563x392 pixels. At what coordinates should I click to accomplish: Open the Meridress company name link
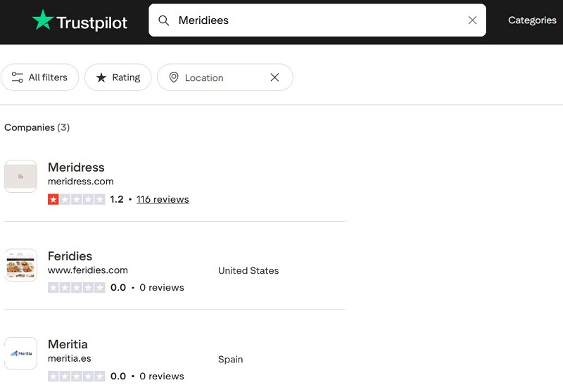(x=76, y=167)
